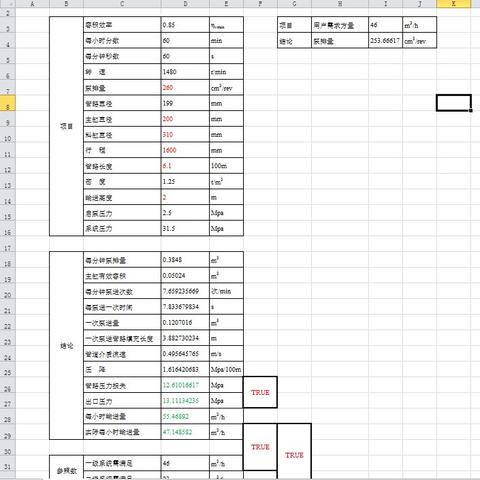
Task: Select the Mpa/100m unit cell
Action: tap(227, 369)
